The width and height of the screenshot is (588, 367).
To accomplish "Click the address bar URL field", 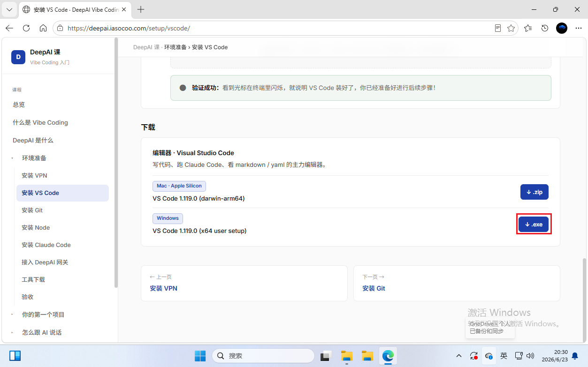I will [277, 28].
